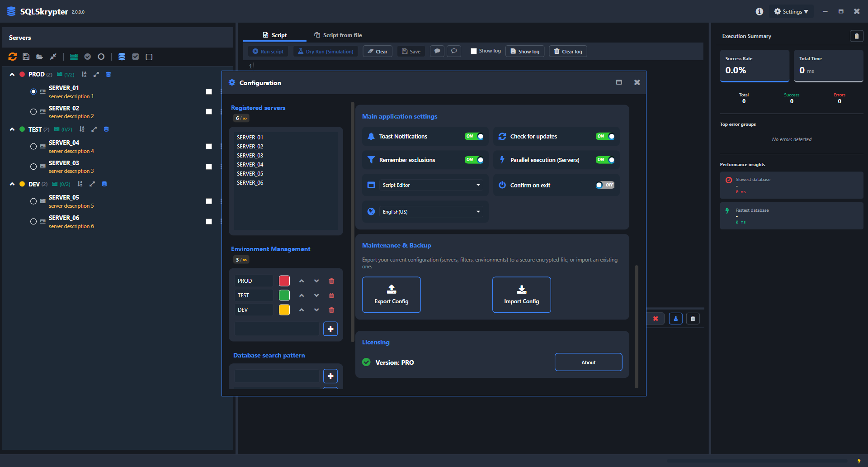Open the Settings dropdown menu
Viewport: 868px width, 467px height.
[792, 11]
